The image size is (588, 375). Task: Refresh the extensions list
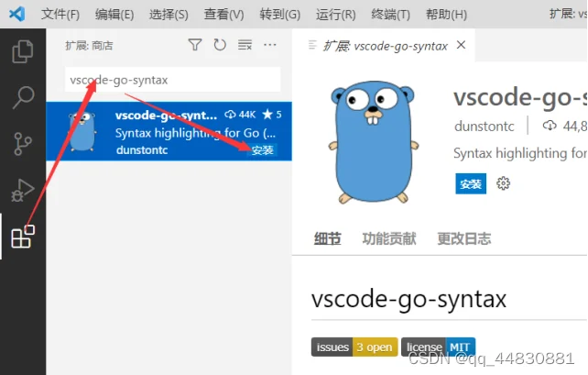(220, 45)
